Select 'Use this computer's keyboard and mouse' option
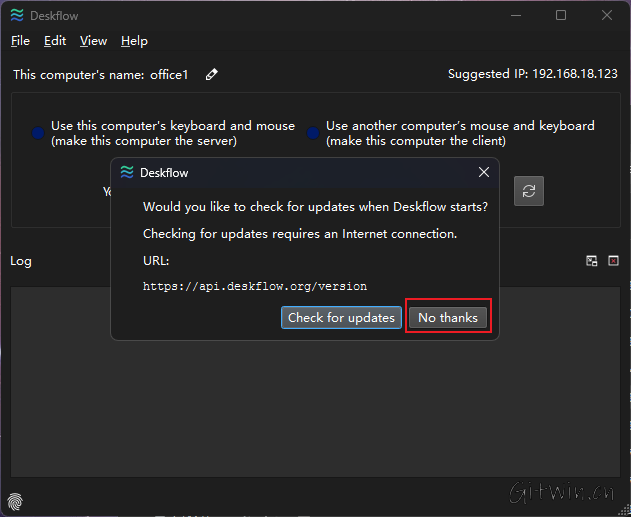 [x=38, y=133]
